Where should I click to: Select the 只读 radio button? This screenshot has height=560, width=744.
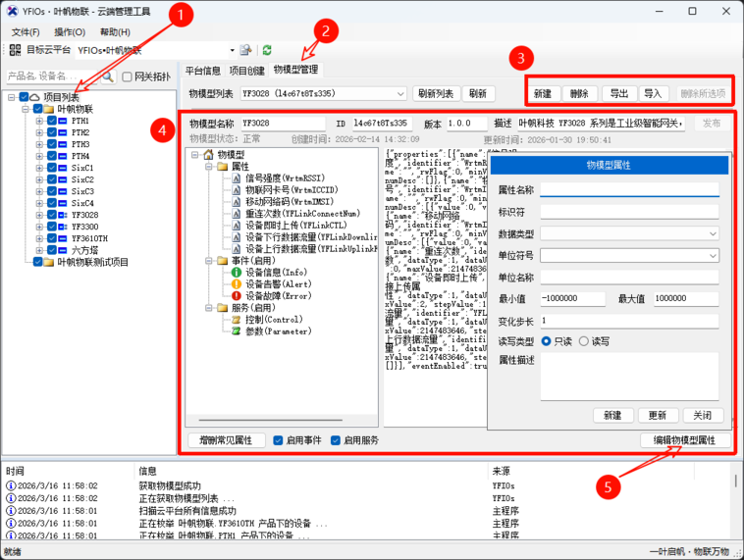pos(546,341)
